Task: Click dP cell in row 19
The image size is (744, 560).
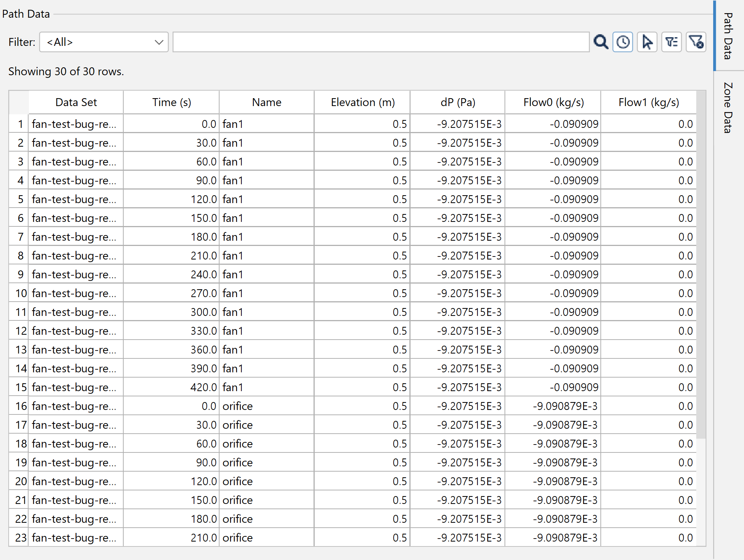Action: (458, 462)
